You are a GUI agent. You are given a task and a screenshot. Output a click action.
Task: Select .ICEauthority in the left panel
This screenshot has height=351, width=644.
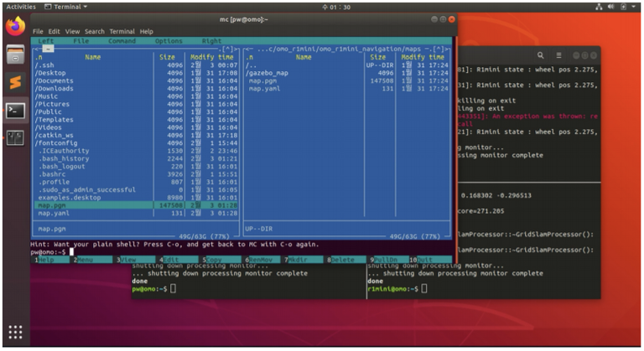64,151
